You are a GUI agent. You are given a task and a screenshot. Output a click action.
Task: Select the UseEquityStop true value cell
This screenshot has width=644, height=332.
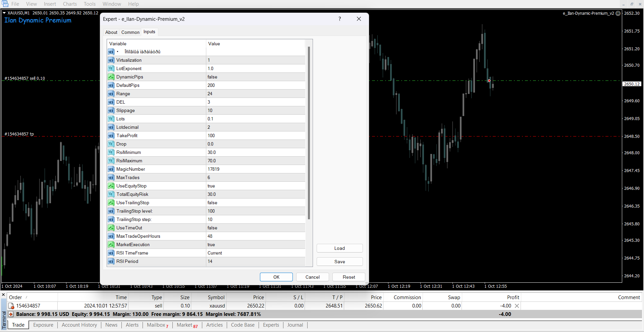click(x=256, y=186)
